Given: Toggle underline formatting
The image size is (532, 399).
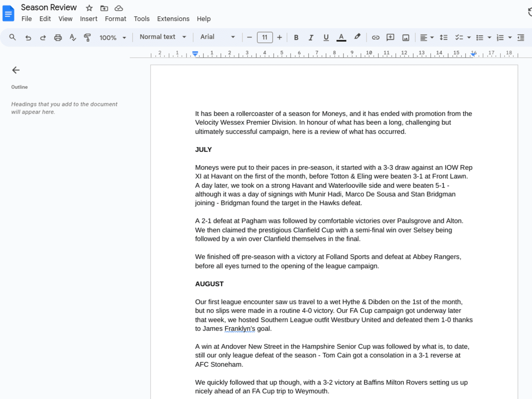Looking at the screenshot, I should [326, 37].
